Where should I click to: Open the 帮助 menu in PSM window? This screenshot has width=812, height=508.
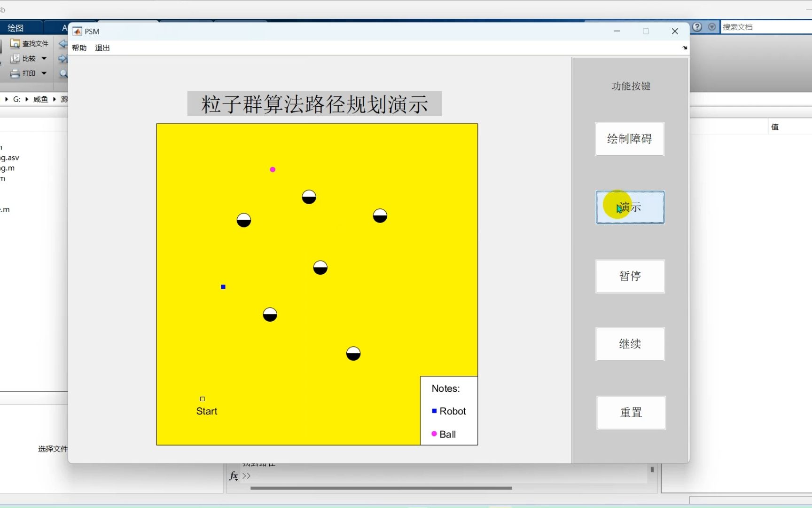(x=79, y=48)
